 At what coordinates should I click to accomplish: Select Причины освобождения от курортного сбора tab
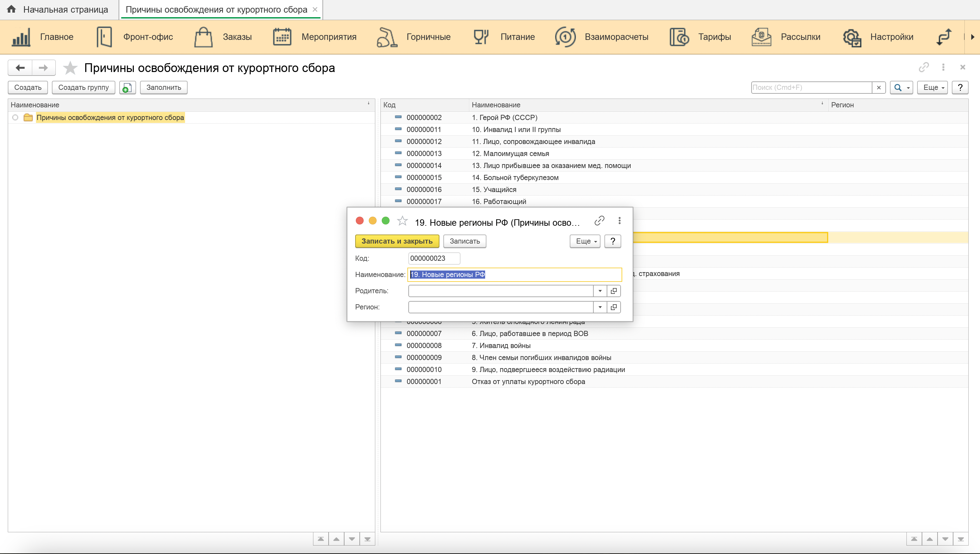(216, 9)
